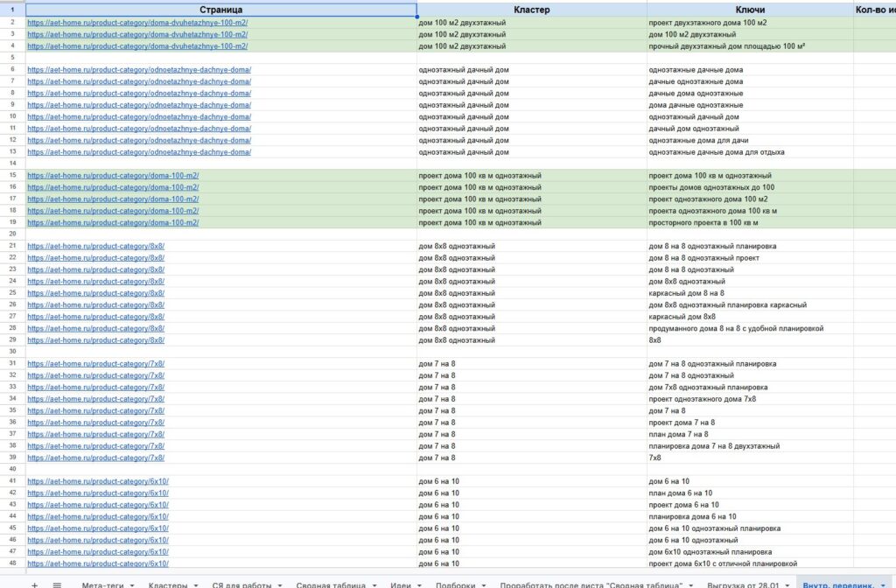Go to the Сводная таблица sheet tab
This screenshot has height=588, width=896.
pos(331,584)
